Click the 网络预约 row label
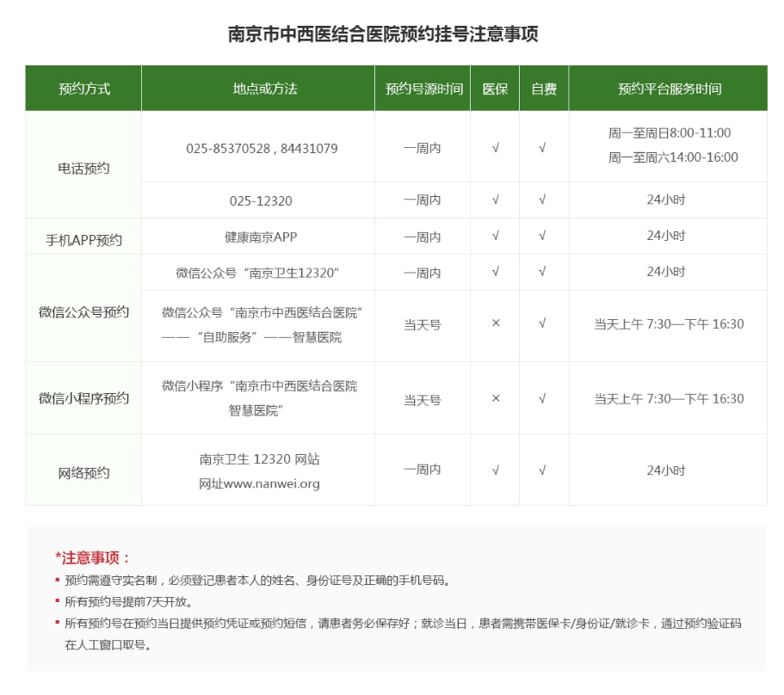The image size is (784, 695). (83, 472)
